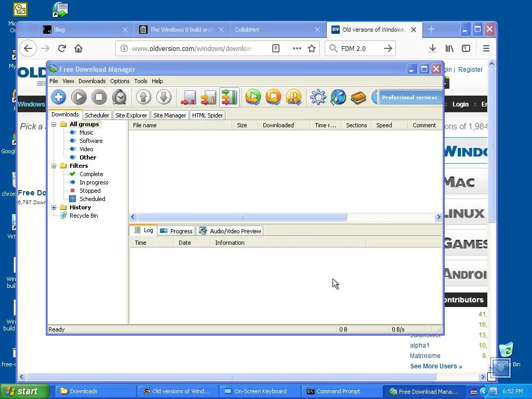Open the File menu in Free Download Manager

click(x=54, y=81)
